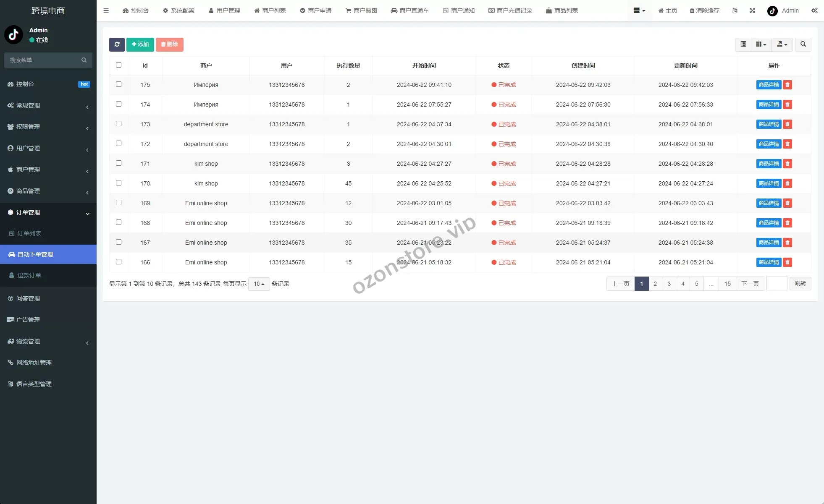The width and height of the screenshot is (824, 504).
Task: Click the green 添加 button
Action: tap(140, 44)
